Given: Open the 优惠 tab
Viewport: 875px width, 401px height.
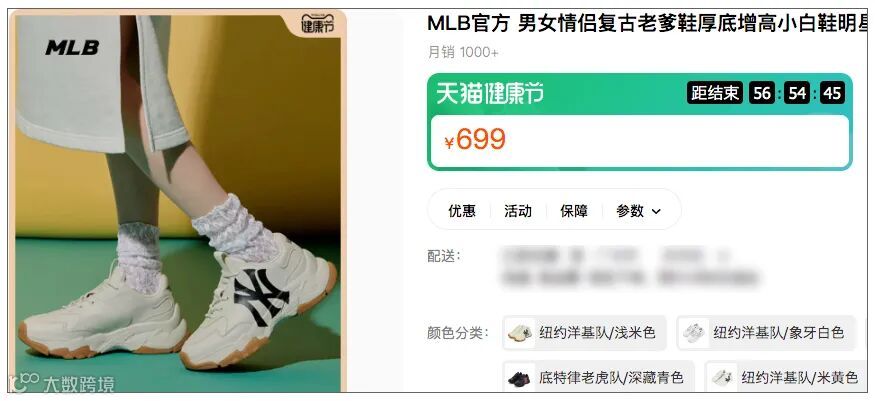Looking at the screenshot, I should (462, 211).
